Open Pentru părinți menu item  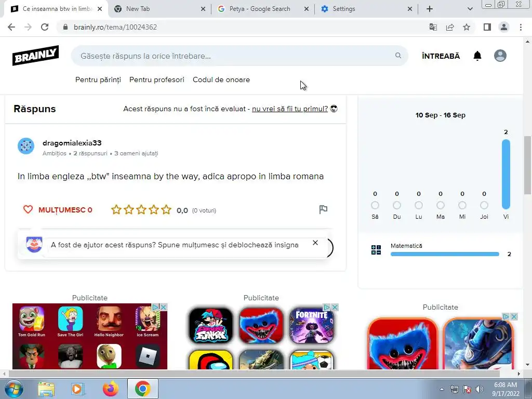[98, 79]
